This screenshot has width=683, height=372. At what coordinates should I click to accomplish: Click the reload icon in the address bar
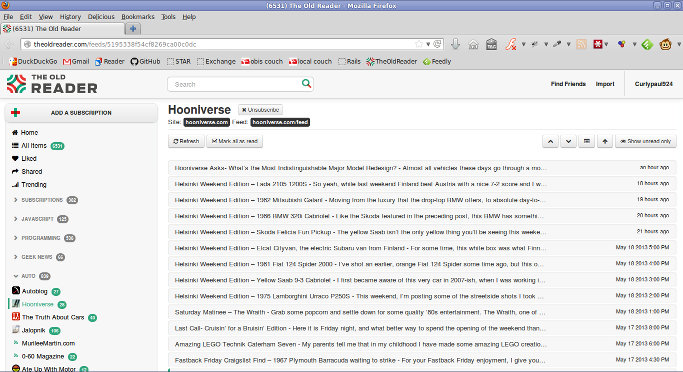[x=438, y=44]
